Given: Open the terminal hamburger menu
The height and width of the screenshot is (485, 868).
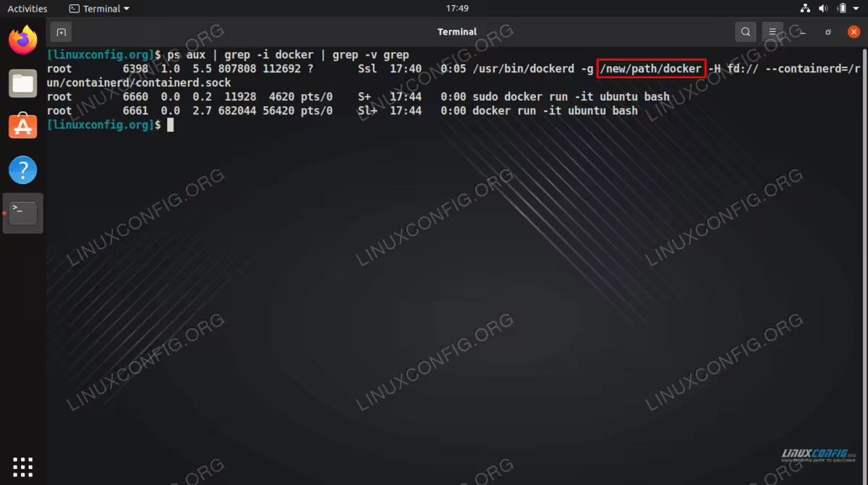Looking at the screenshot, I should [x=773, y=32].
